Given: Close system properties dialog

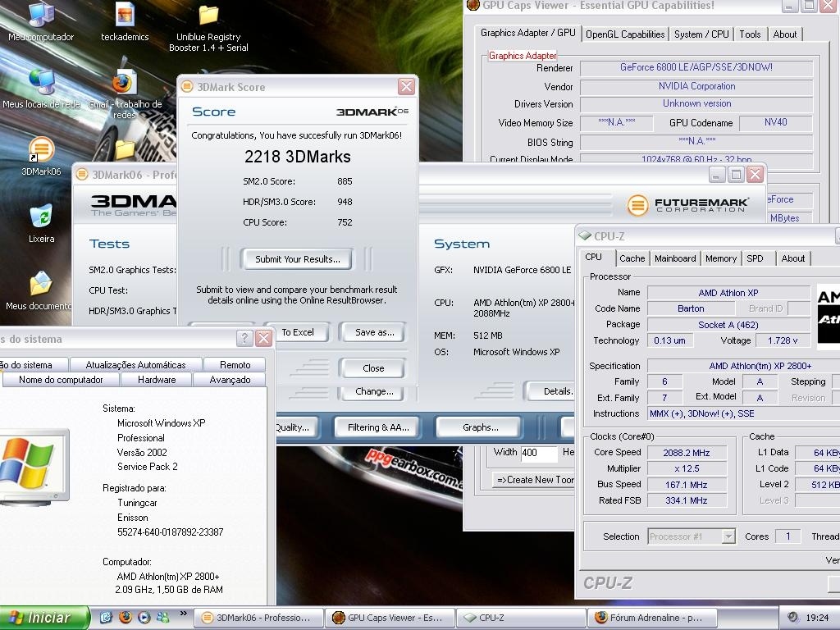Looking at the screenshot, I should point(263,338).
